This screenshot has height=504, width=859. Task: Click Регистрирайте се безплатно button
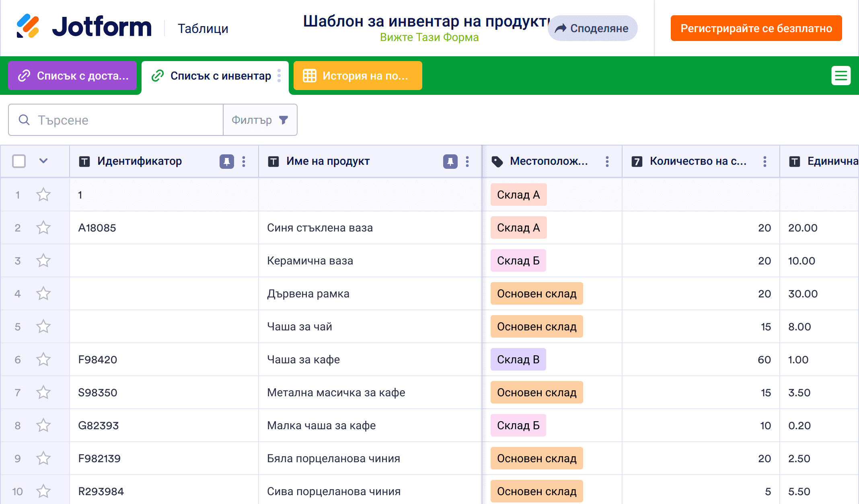coord(756,28)
